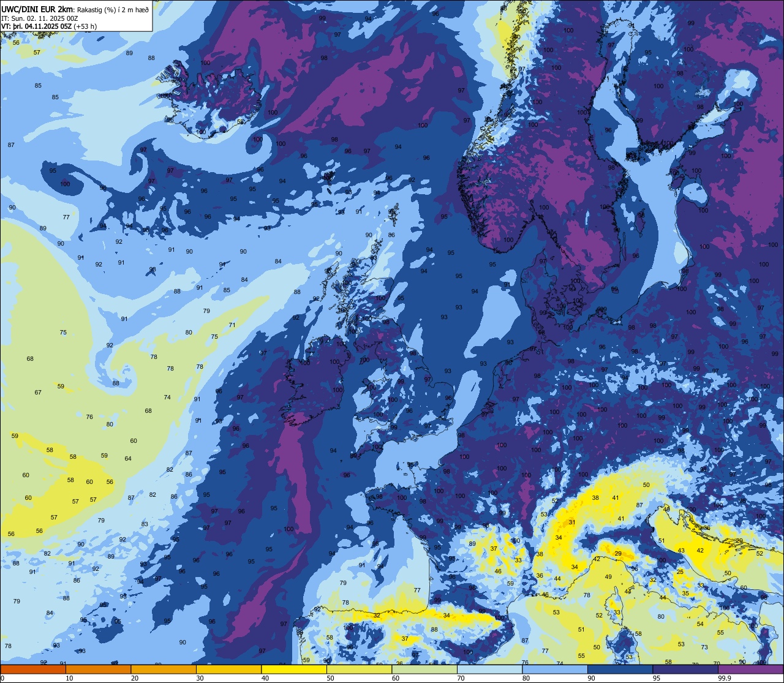Screen dimensions: 784x683
Task: Click the legend tick label 10
Action: click(x=69, y=678)
